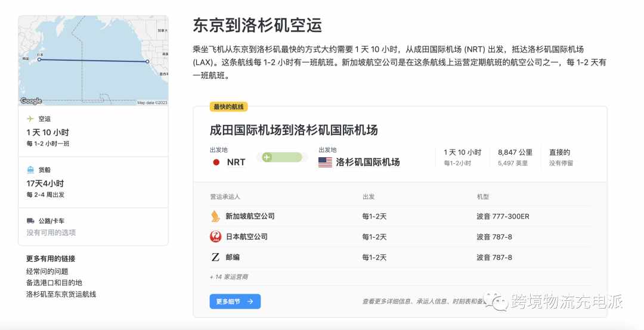This screenshot has height=330, width=644.
Task: Click the Los Angeles destination marker on map
Action: 147,61
